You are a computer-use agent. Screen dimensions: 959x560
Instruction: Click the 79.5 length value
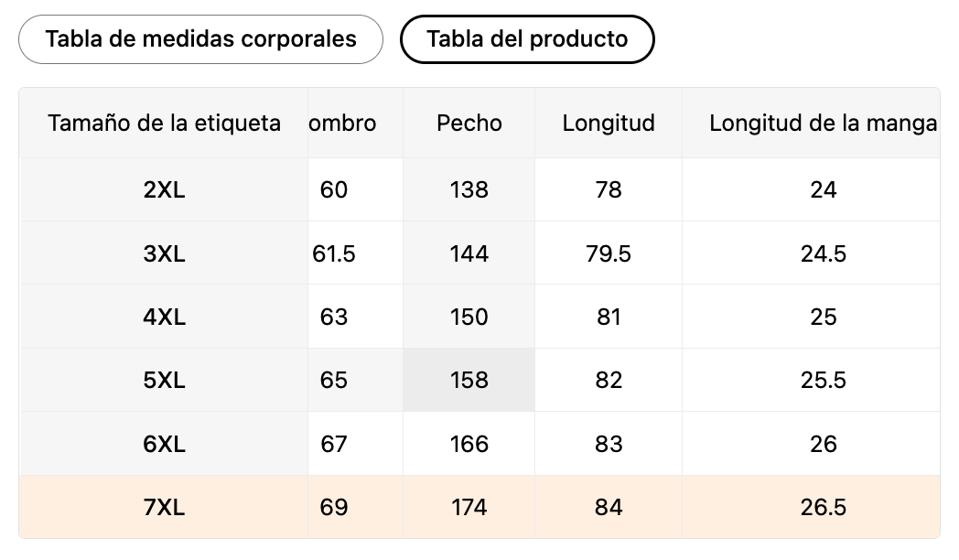[x=609, y=253]
